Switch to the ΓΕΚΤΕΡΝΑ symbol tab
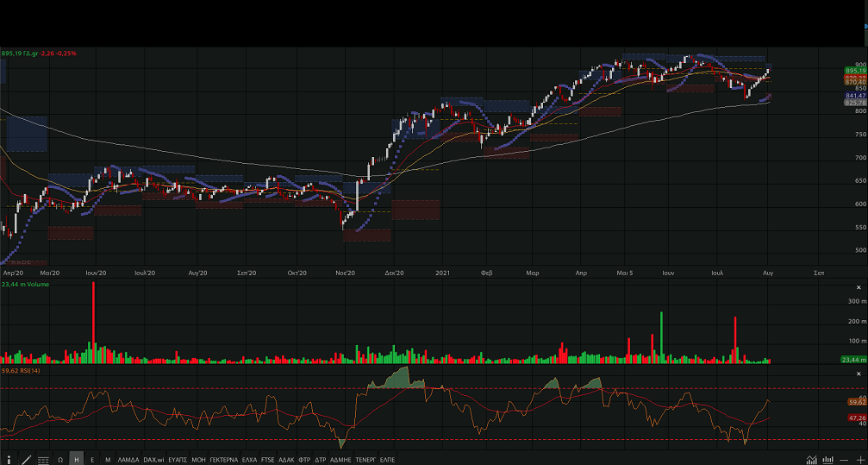 click(223, 460)
